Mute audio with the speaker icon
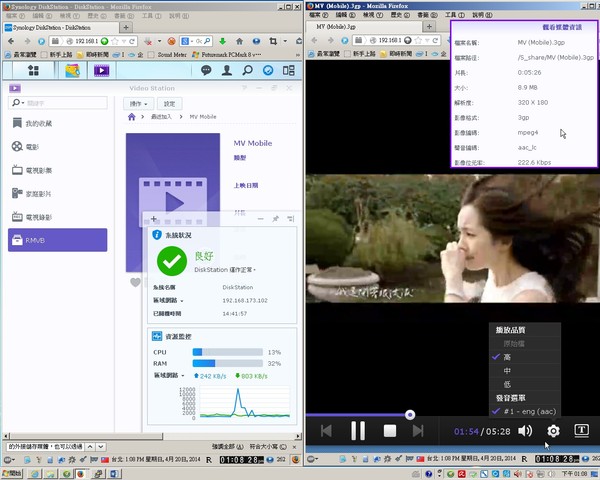 (525, 431)
